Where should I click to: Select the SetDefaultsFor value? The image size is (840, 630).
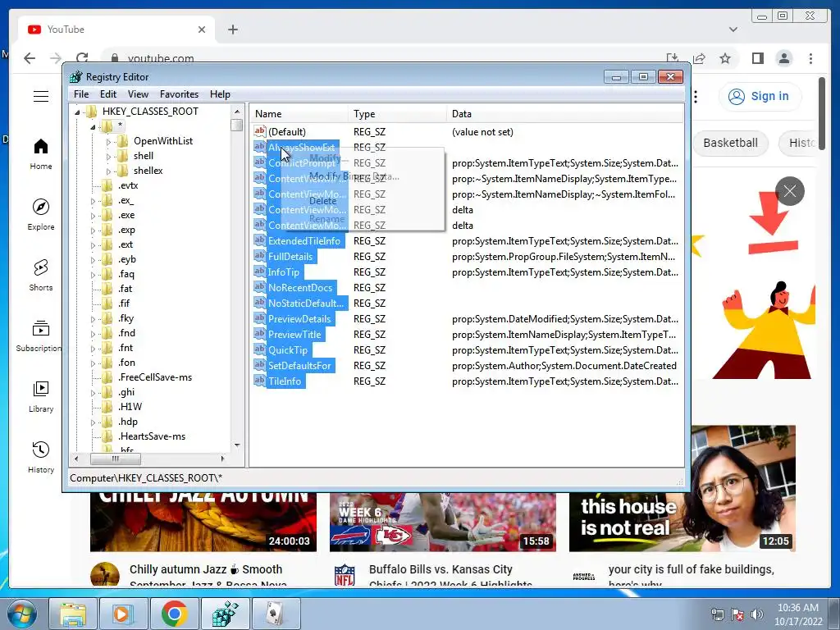tap(300, 365)
